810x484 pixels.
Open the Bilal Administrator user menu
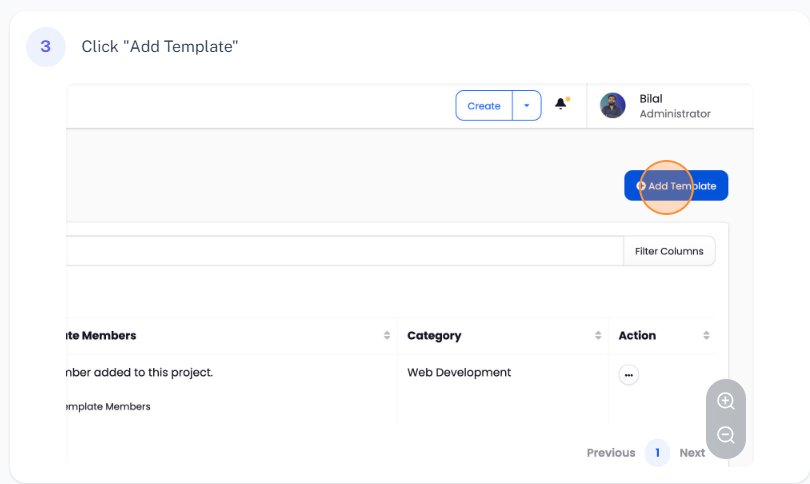point(674,106)
